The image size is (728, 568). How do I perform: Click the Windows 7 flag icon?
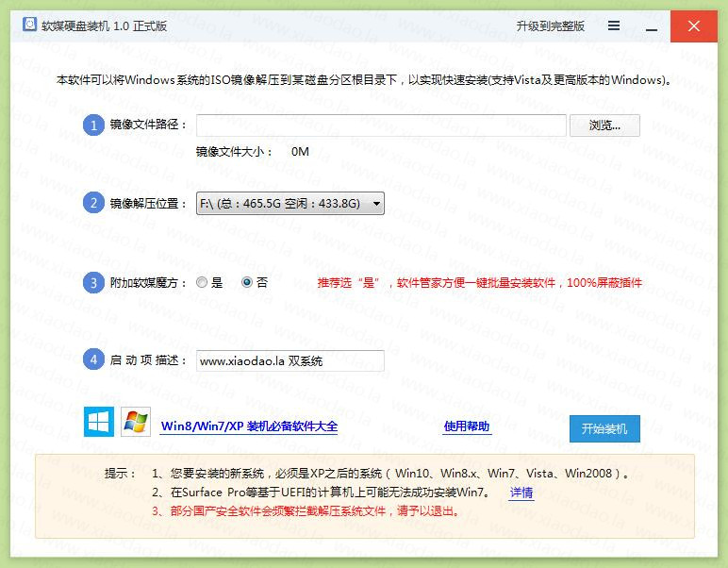pyautogui.click(x=136, y=422)
